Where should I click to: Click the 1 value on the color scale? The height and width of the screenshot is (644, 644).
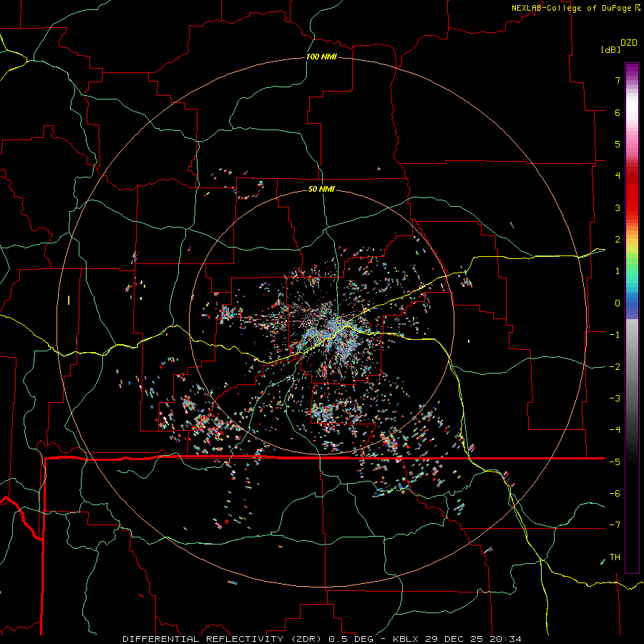pyautogui.click(x=618, y=271)
